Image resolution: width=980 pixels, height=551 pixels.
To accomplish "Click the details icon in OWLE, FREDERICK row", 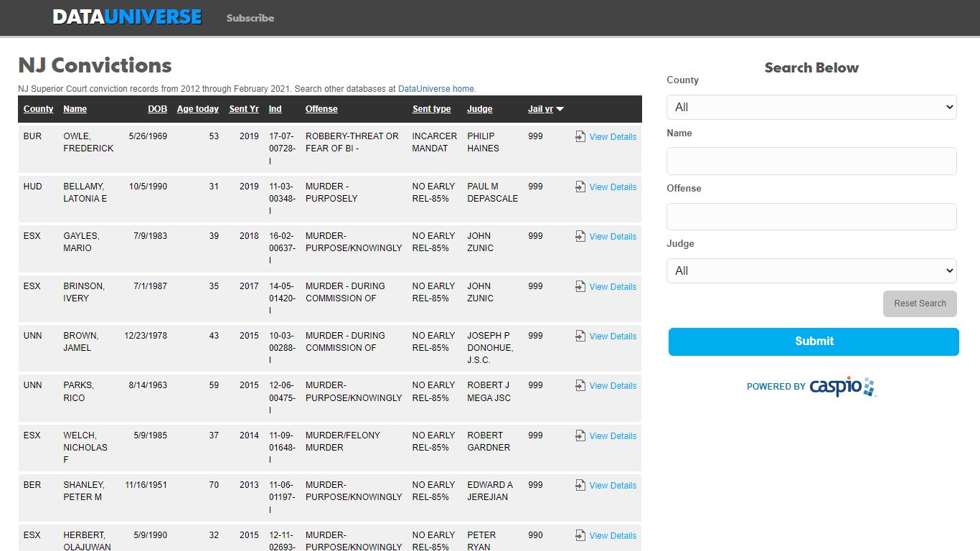I will (580, 136).
